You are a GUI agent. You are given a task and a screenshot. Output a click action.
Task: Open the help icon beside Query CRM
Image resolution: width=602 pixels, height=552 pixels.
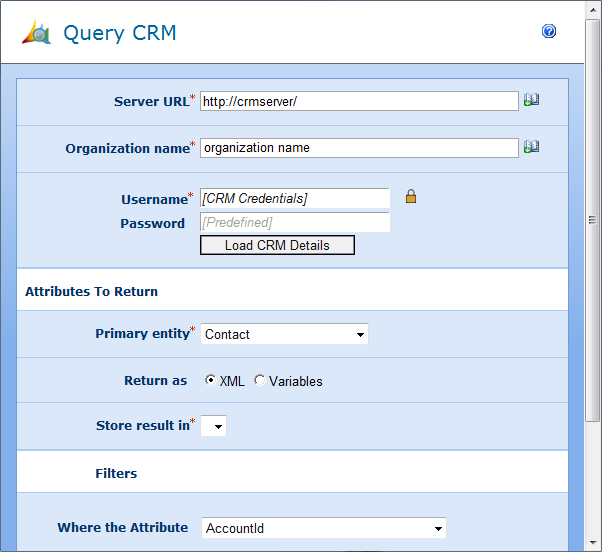(548, 32)
